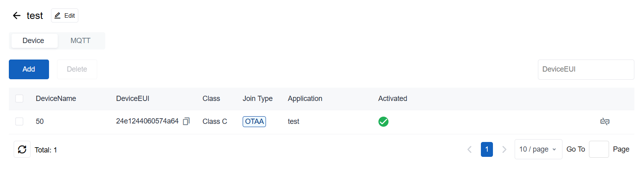Image resolution: width=644 pixels, height=183 pixels.
Task: Refresh the device list
Action: [x=22, y=149]
